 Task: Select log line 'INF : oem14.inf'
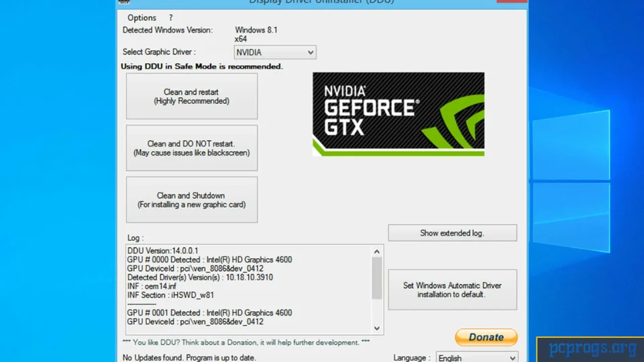pos(152,286)
